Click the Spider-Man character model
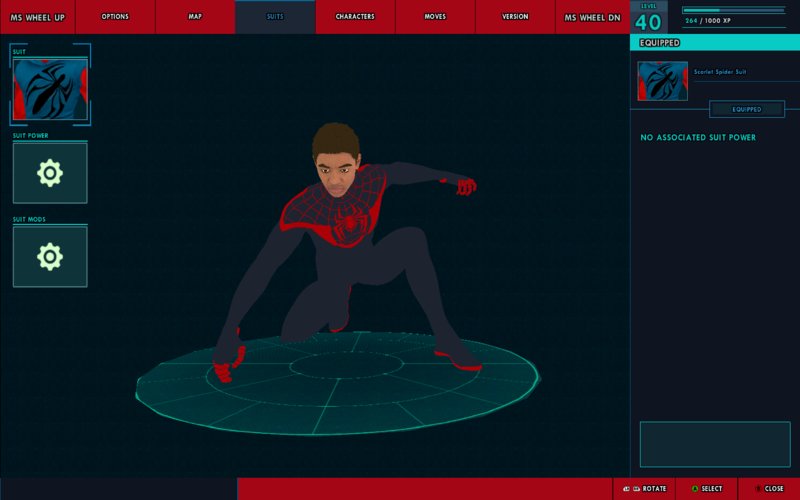Viewport: 800px width, 500px height. (346, 253)
